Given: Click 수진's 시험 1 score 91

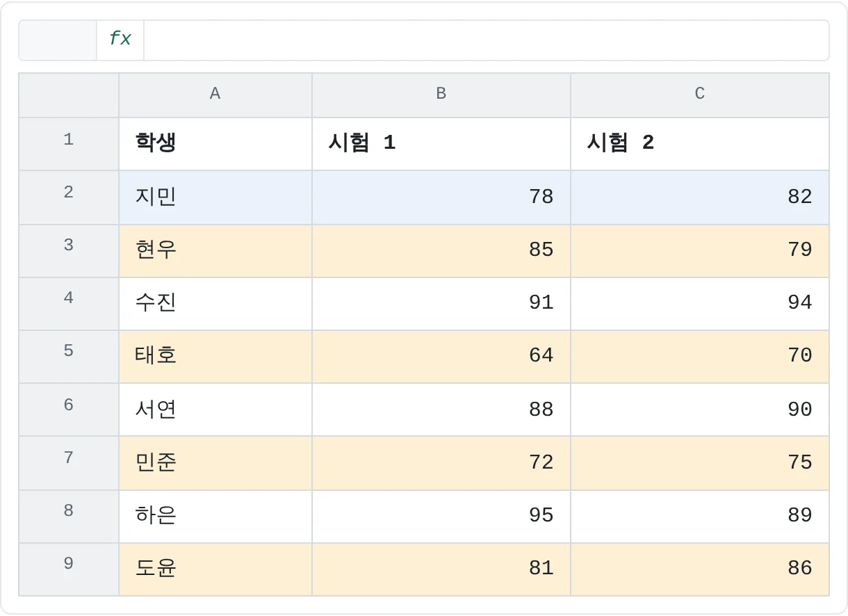Looking at the screenshot, I should pyautogui.click(x=441, y=304).
